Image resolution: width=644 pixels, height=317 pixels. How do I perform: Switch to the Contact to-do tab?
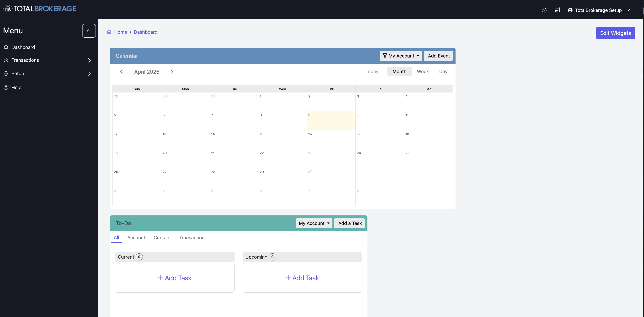coord(162,238)
